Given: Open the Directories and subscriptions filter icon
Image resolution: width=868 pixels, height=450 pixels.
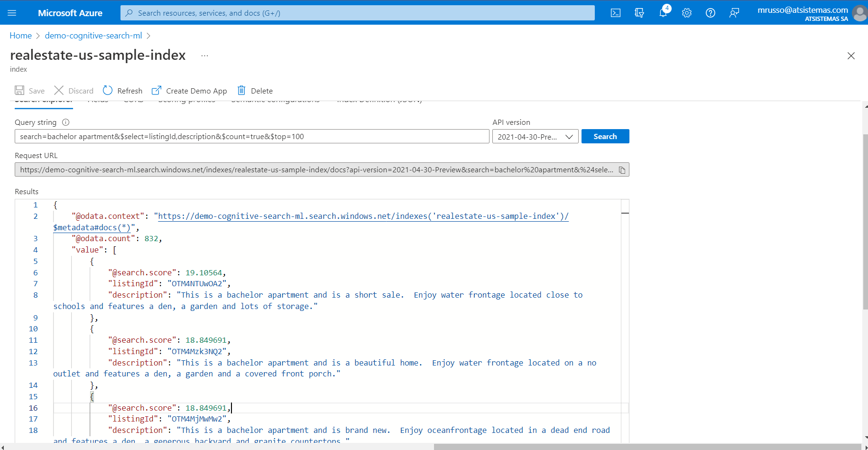Looking at the screenshot, I should pyautogui.click(x=639, y=13).
